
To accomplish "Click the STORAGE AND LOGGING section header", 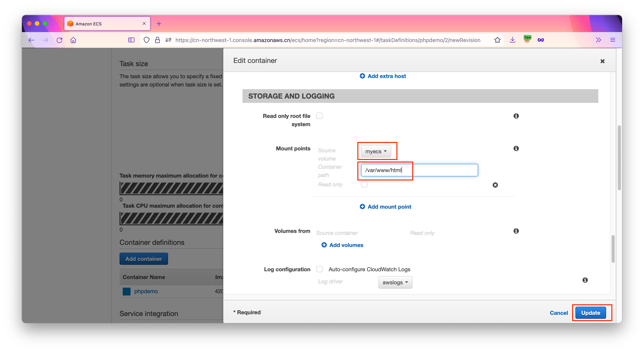I will (x=420, y=96).
